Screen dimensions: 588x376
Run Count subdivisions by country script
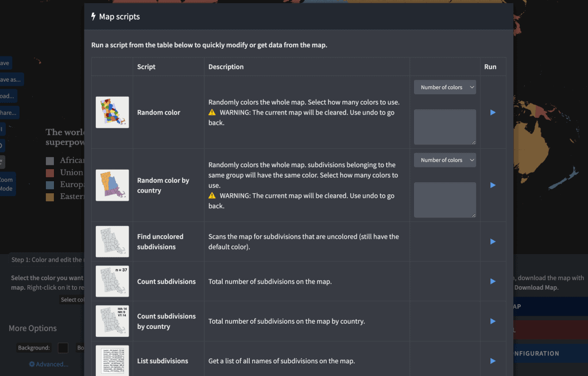pyautogui.click(x=493, y=321)
